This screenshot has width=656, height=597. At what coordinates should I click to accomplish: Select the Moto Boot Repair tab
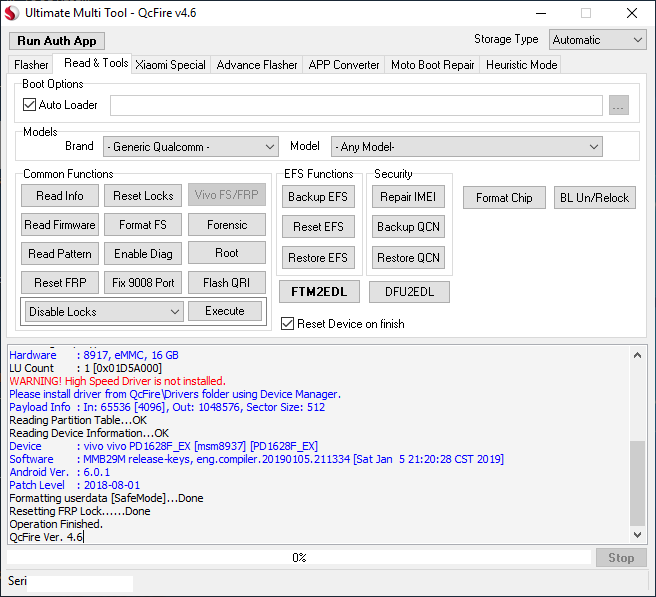tap(433, 65)
